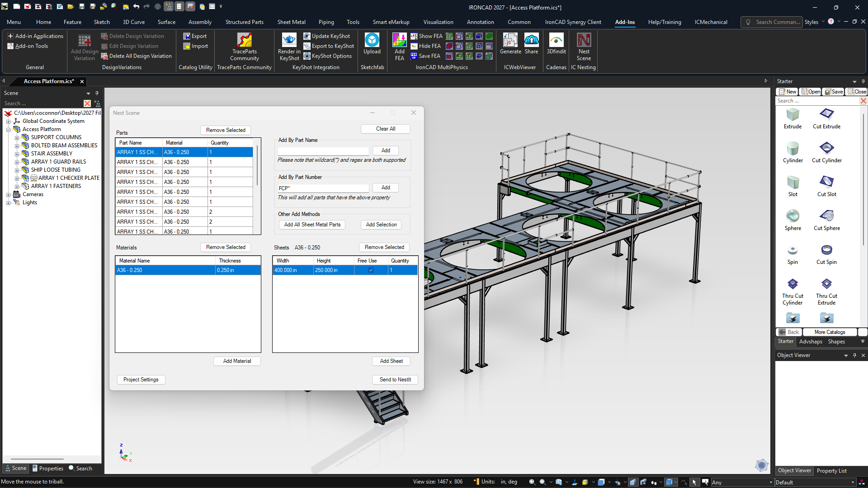The image size is (868, 488).
Task: Open the Any selection filter dropdown
Action: (x=742, y=482)
